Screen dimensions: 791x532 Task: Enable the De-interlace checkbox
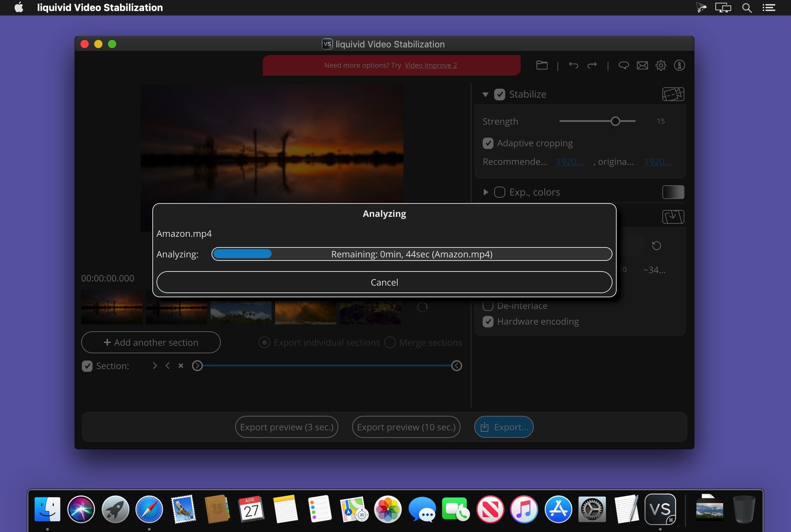pos(488,306)
